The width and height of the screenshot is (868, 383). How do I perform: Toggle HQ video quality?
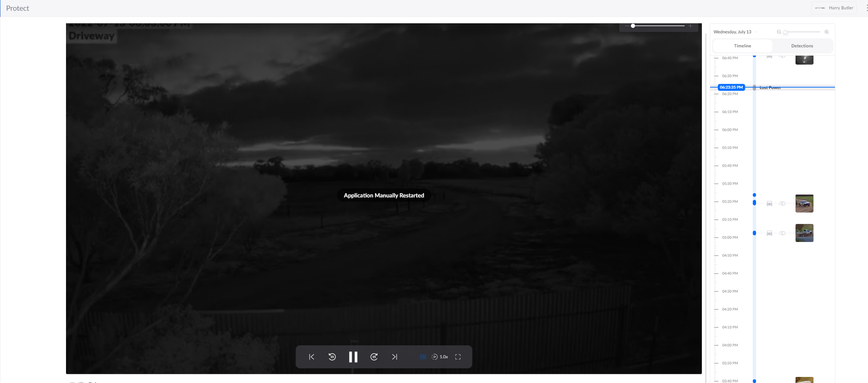pos(423,357)
